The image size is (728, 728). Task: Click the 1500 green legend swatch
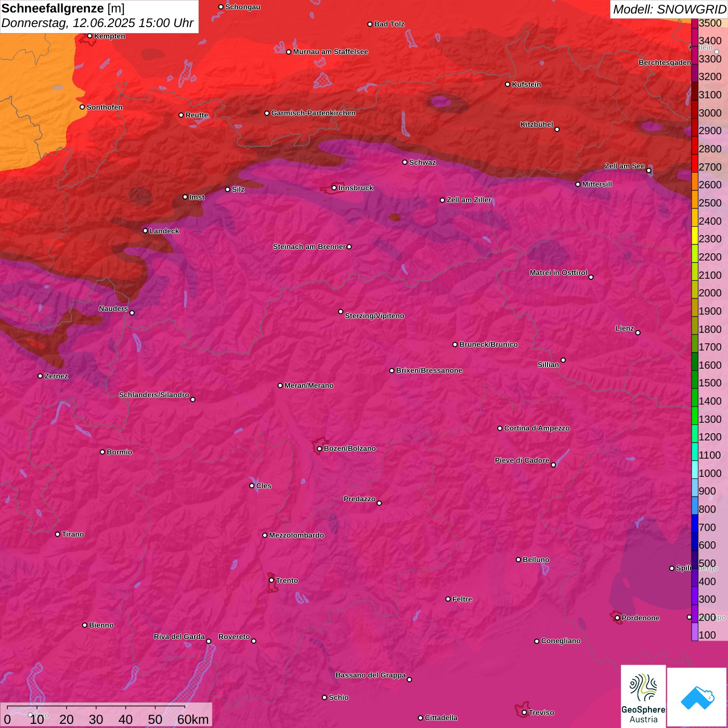(x=694, y=380)
